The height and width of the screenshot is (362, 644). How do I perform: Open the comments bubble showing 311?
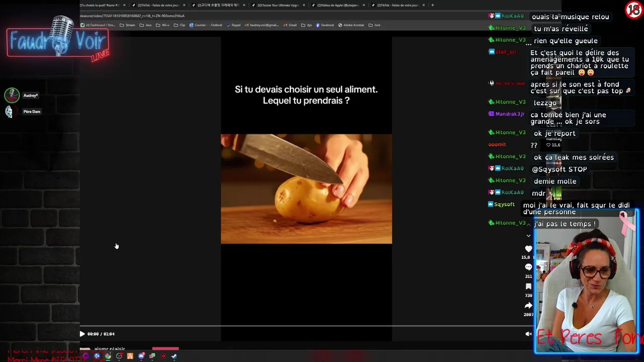pos(528,267)
